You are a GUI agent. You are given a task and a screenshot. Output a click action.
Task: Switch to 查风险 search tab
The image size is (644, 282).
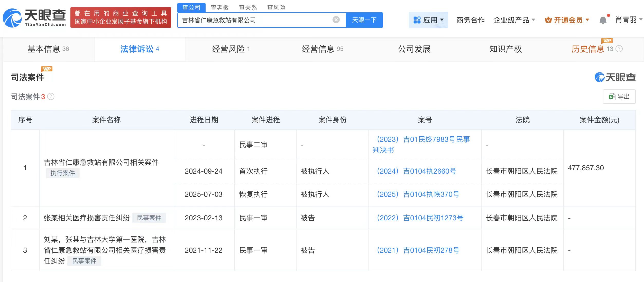click(x=276, y=8)
